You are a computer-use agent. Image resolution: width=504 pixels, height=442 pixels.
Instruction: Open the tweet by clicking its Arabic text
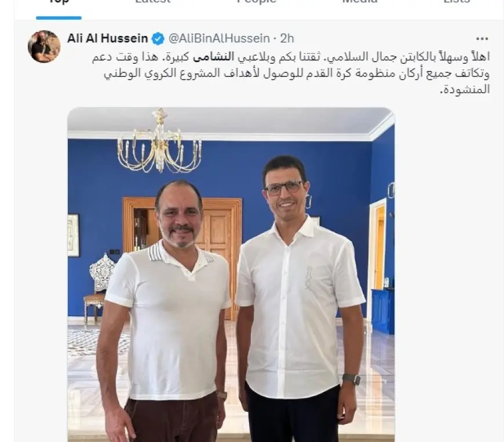291,72
